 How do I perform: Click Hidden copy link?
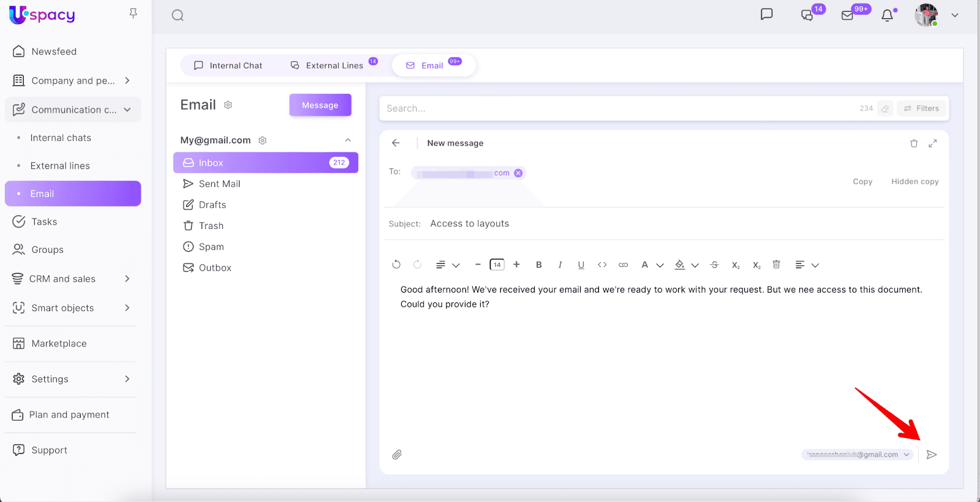914,182
